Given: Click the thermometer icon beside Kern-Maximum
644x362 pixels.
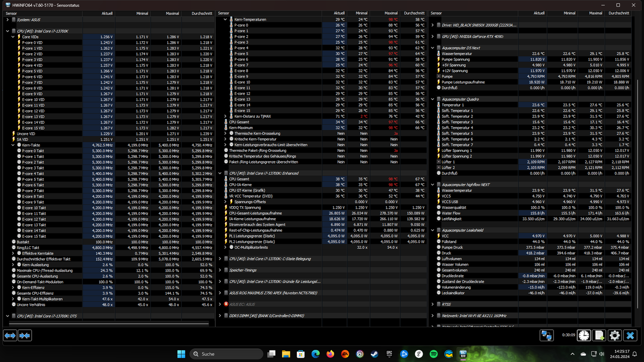Looking at the screenshot, I should click(226, 128).
